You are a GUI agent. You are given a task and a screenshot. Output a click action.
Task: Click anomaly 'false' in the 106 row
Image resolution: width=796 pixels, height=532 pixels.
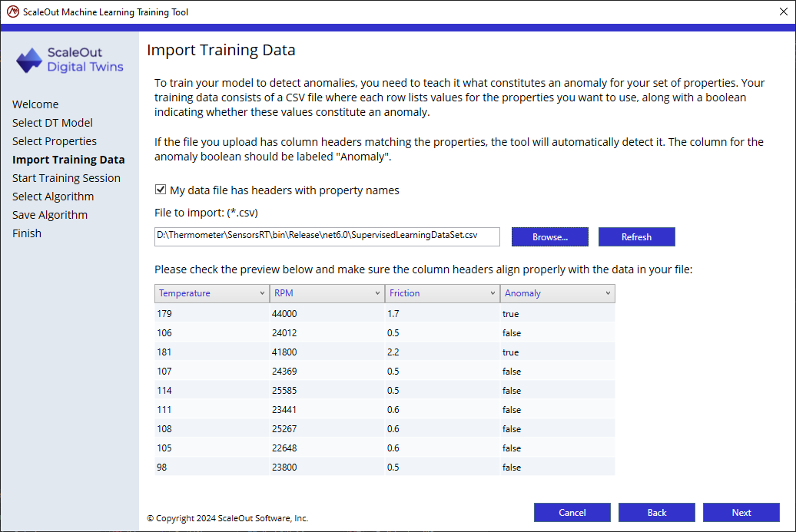[x=557, y=332]
